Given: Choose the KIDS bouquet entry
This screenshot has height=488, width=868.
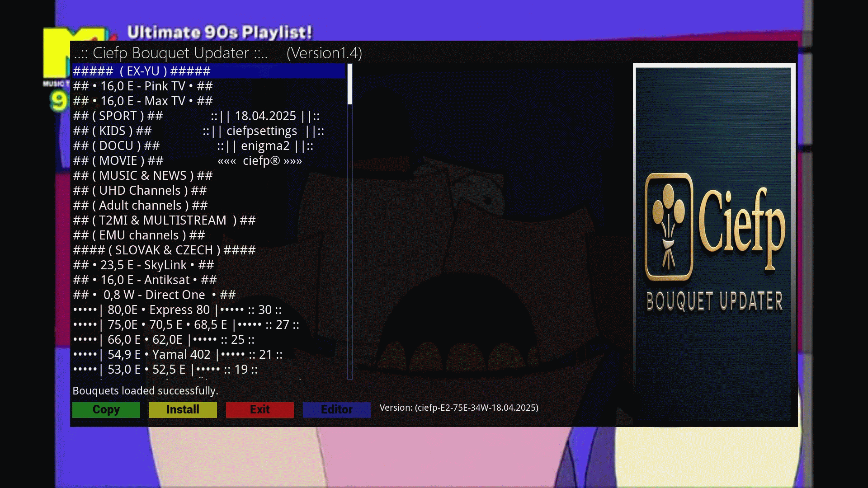Looking at the screenshot, I should click(x=112, y=131).
